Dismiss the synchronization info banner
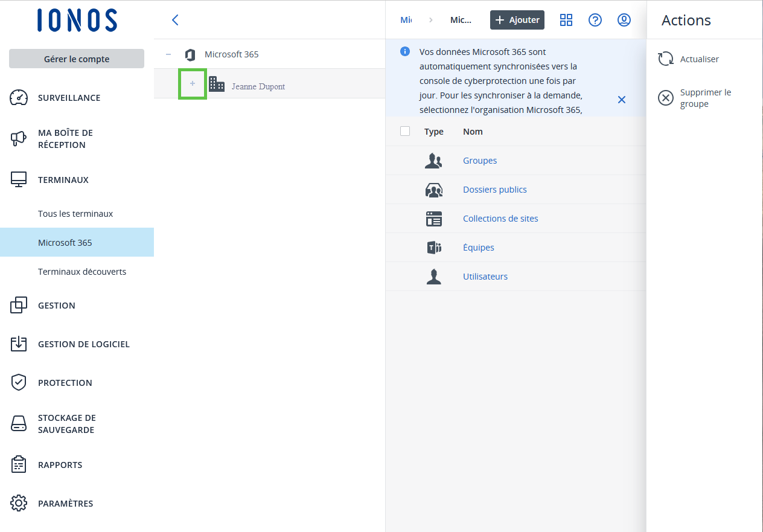Image resolution: width=763 pixels, height=532 pixels. click(x=621, y=100)
